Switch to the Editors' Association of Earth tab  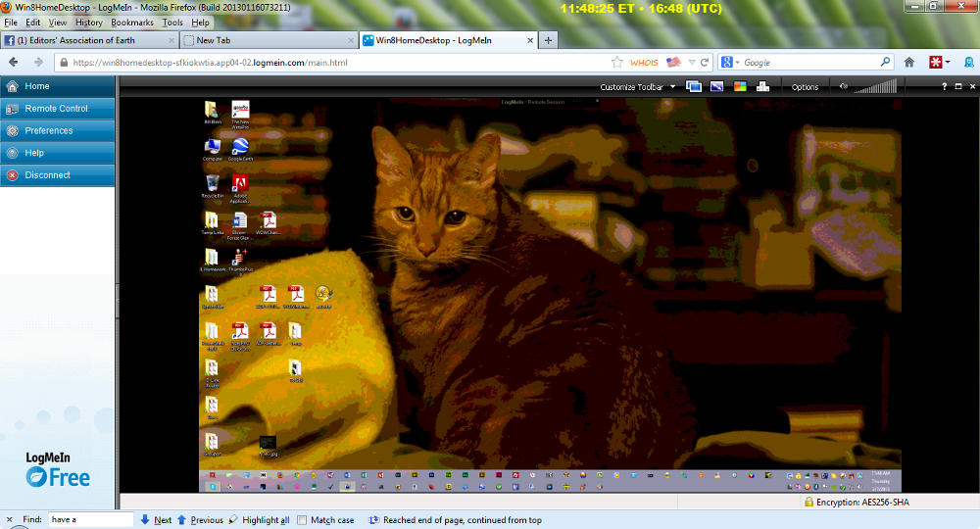click(89, 40)
